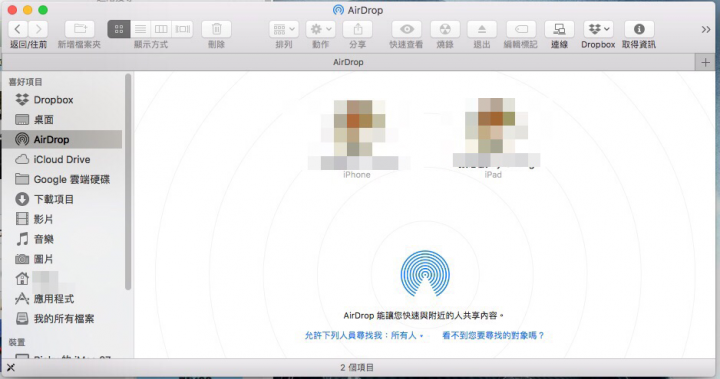
Task: Open 桌面 Desktop in the sidebar
Action: 63,120
